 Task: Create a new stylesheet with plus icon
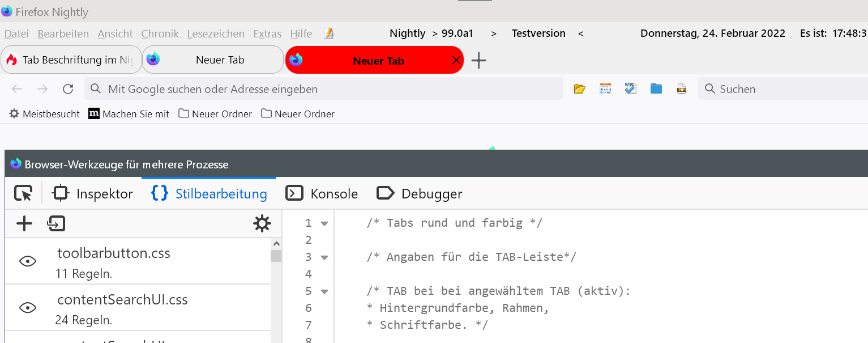[x=24, y=224]
